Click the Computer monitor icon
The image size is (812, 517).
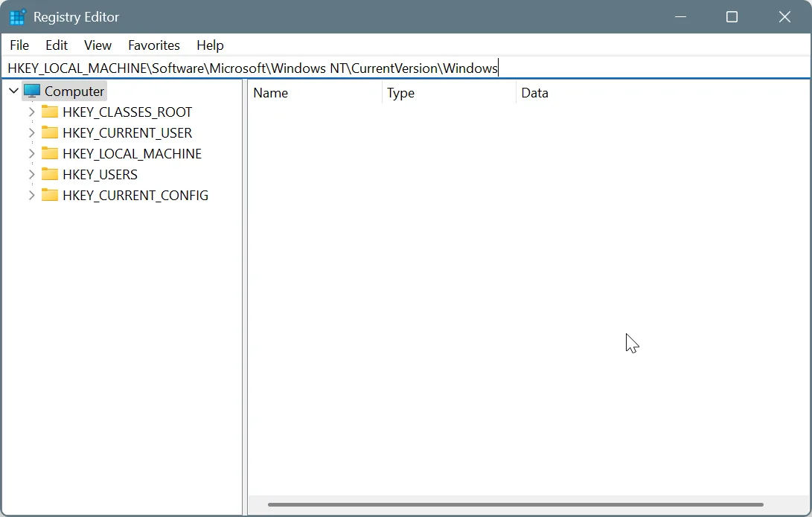click(x=33, y=90)
